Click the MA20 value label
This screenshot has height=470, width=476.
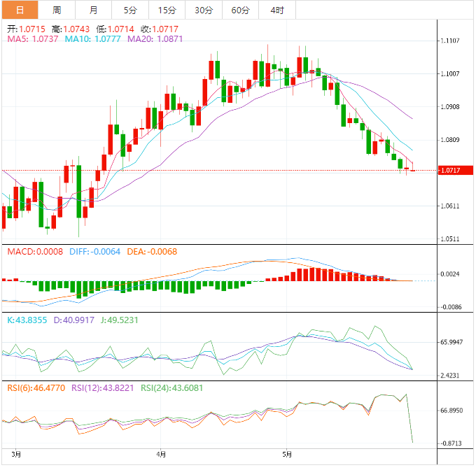pos(155,38)
